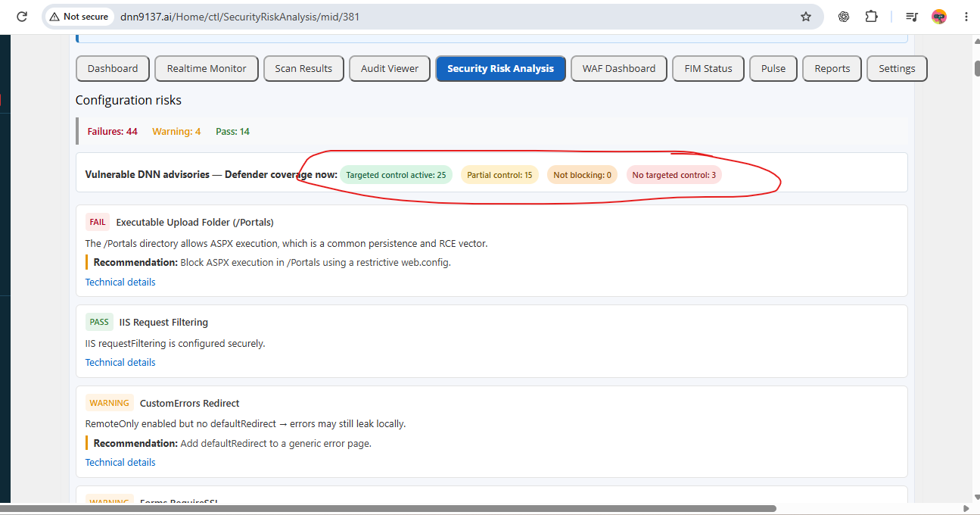Viewport: 980px width, 515px height.
Task: Click the Block ASPX execution recommendation text
Action: 316,263
